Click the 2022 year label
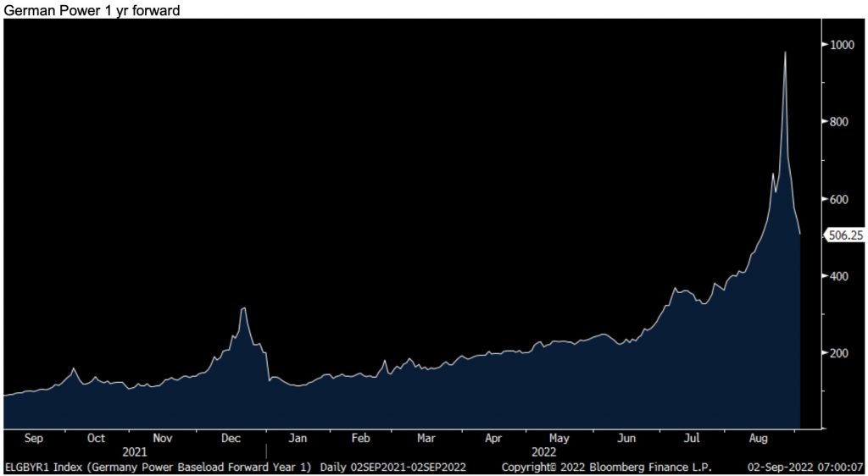The width and height of the screenshot is (868, 476). tap(542, 452)
